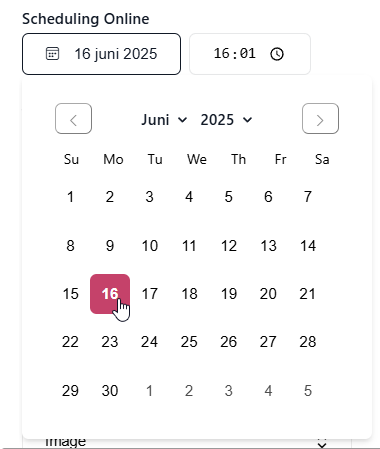Viewport: 380px width, 449px height.
Task: Pick day 20 in the calendar grid
Action: click(x=268, y=294)
